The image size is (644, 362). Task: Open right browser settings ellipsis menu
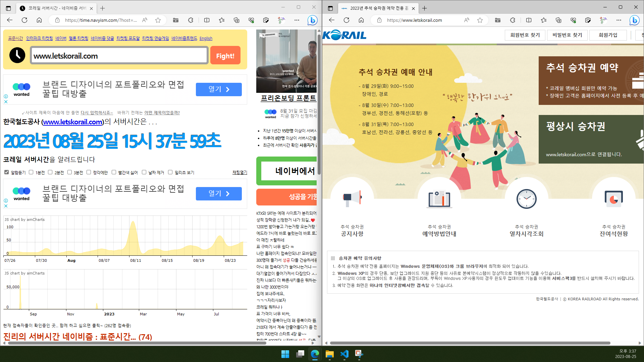click(x=619, y=20)
